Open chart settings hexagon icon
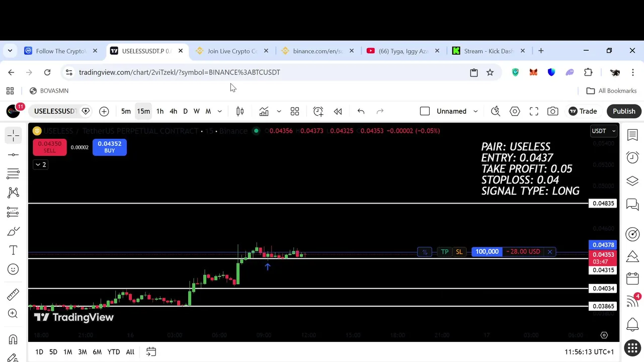Screen dimensions: 644x362 [515, 111]
